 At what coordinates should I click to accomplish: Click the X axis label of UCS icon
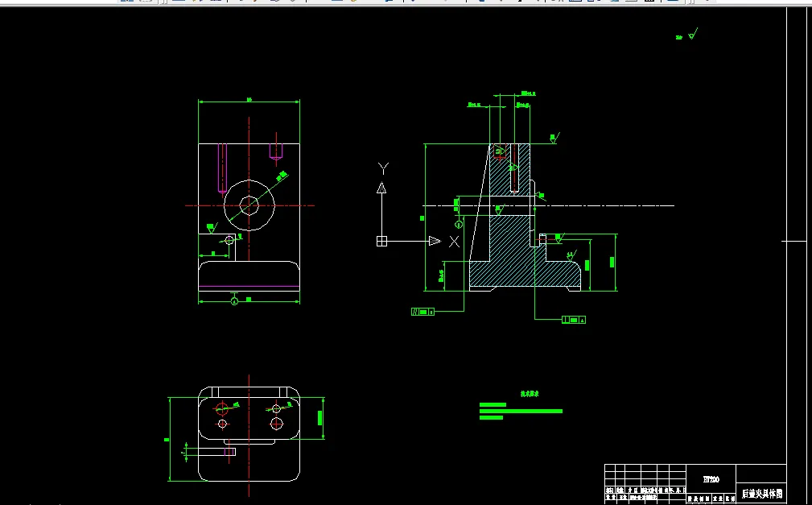click(454, 241)
